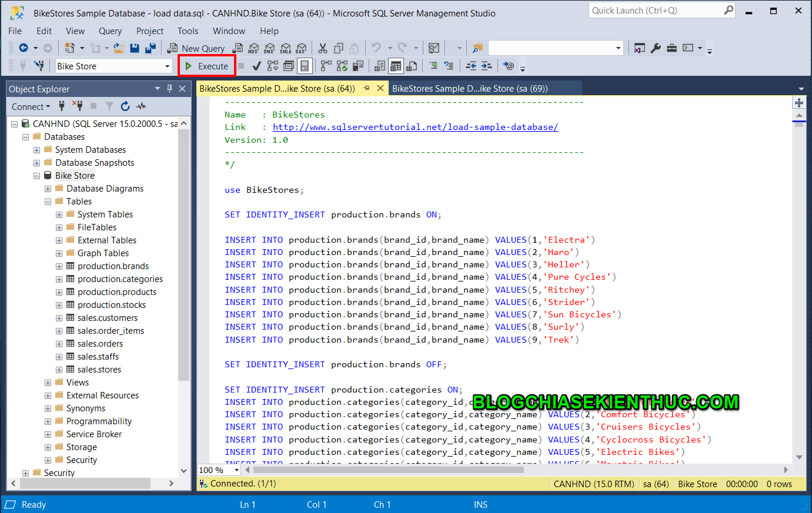
Task: Click inside the Quick Launch search box
Action: 653,10
